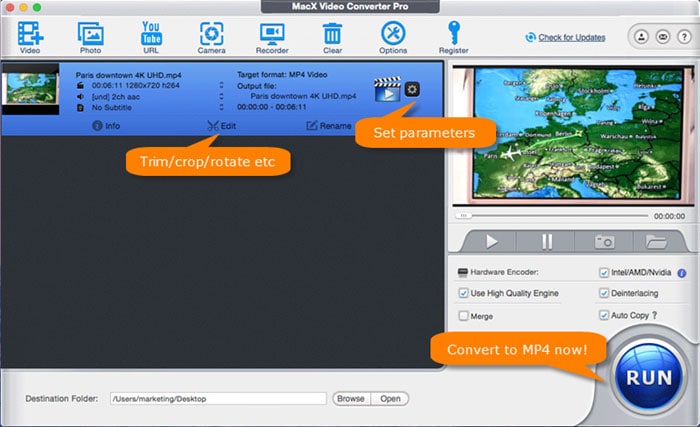
Task: Select the Paris downtown video thumbnail
Action: [x=30, y=89]
